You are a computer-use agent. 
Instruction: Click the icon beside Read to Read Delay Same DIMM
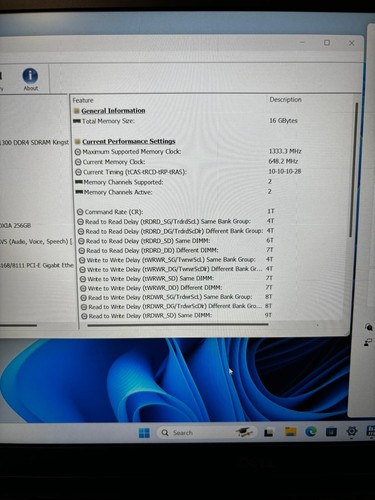81,241
